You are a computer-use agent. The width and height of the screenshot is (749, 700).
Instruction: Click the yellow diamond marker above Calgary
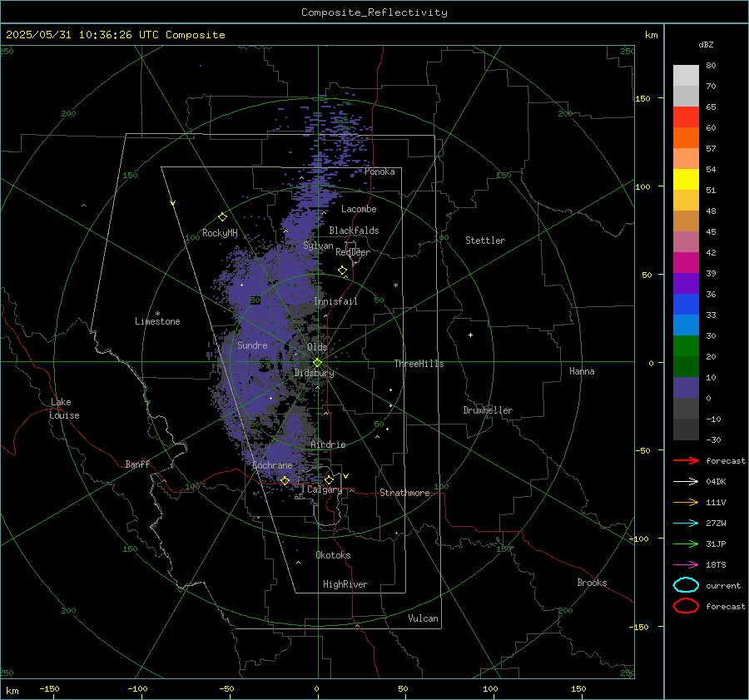329,479
